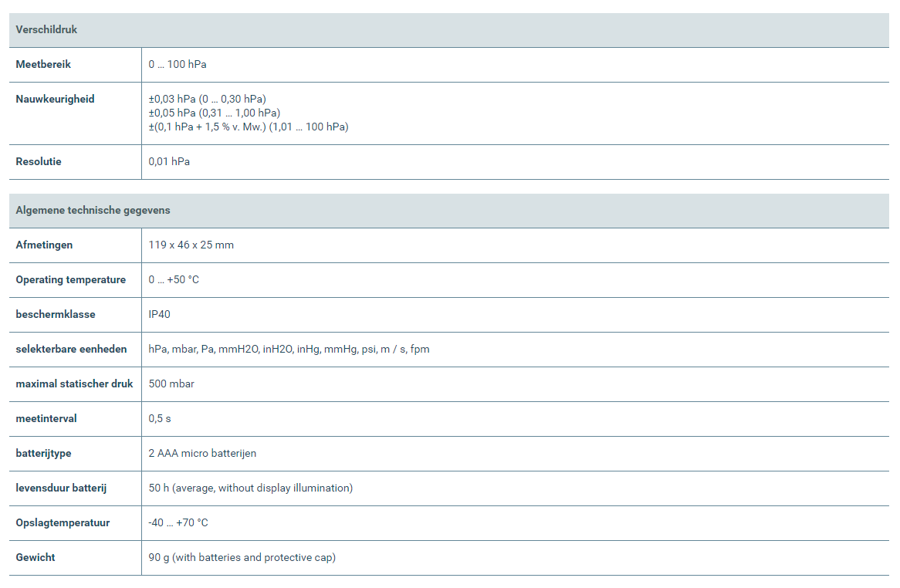
Task: Click the Resolutie label
Action: click(39, 162)
